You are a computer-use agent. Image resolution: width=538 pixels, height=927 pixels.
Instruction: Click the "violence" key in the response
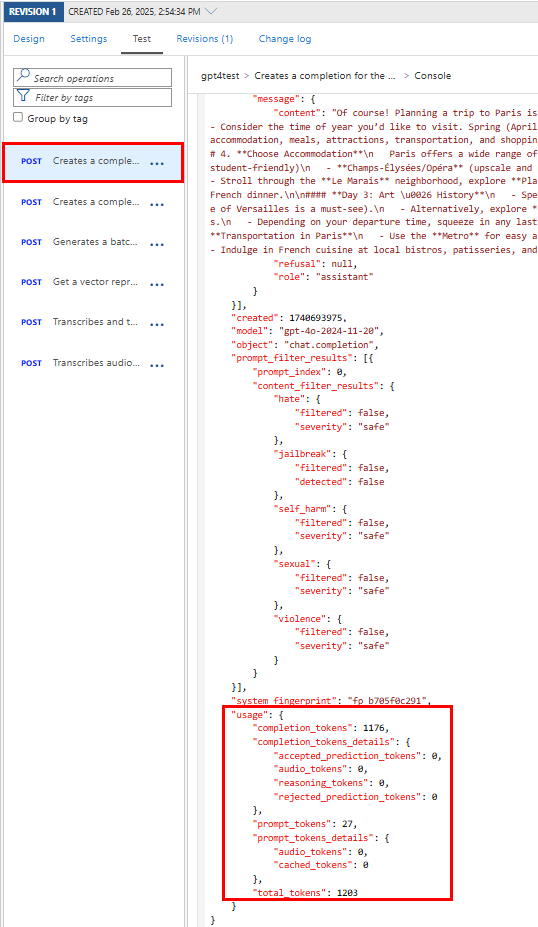[299, 619]
